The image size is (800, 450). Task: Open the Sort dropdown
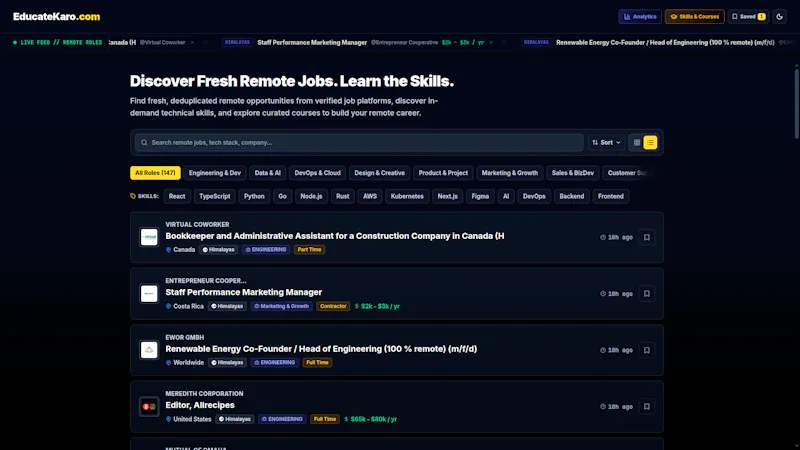tap(606, 142)
